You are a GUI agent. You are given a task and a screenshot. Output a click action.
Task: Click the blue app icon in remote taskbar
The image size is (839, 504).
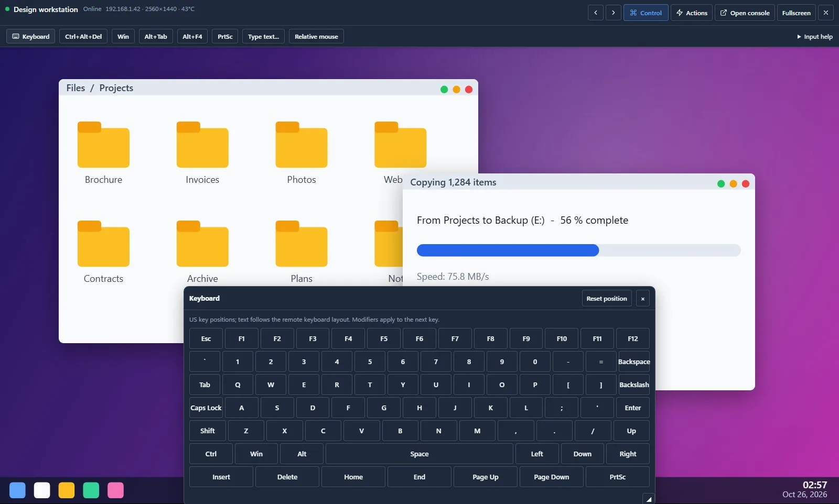pos(17,490)
